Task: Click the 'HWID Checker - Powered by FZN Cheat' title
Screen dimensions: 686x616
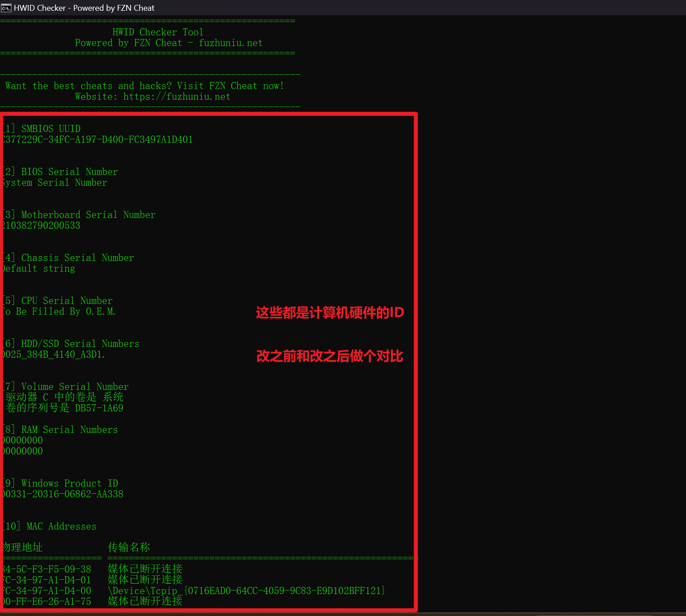Action: click(x=84, y=8)
